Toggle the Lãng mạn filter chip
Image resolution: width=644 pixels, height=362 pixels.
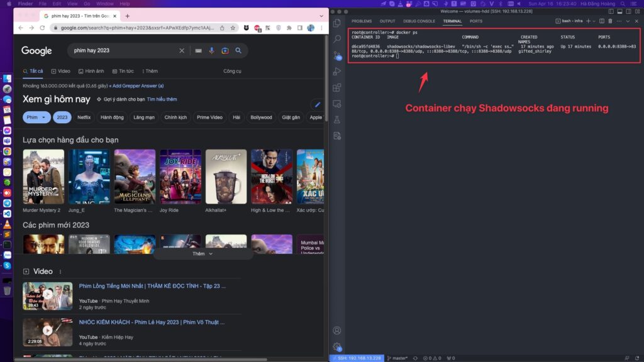(144, 118)
